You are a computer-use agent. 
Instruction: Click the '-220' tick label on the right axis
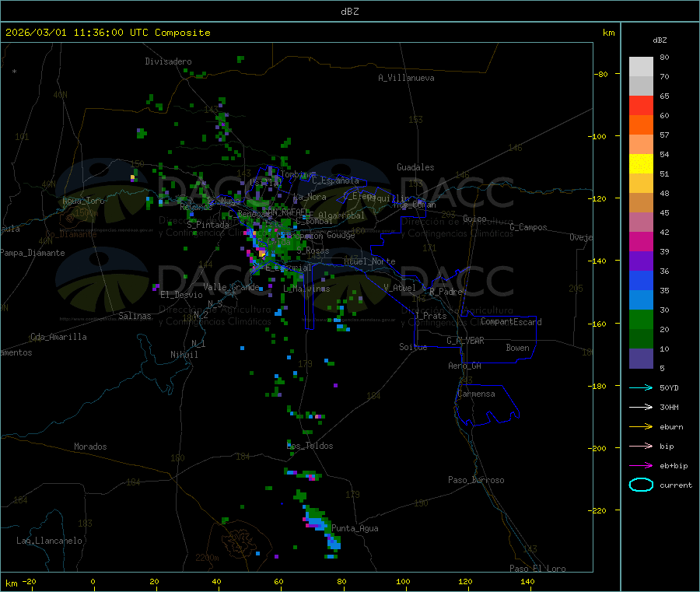click(599, 511)
